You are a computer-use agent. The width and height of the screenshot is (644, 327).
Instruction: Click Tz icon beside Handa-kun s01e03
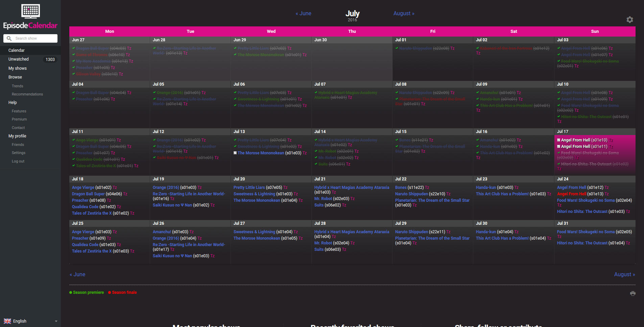click(x=517, y=188)
